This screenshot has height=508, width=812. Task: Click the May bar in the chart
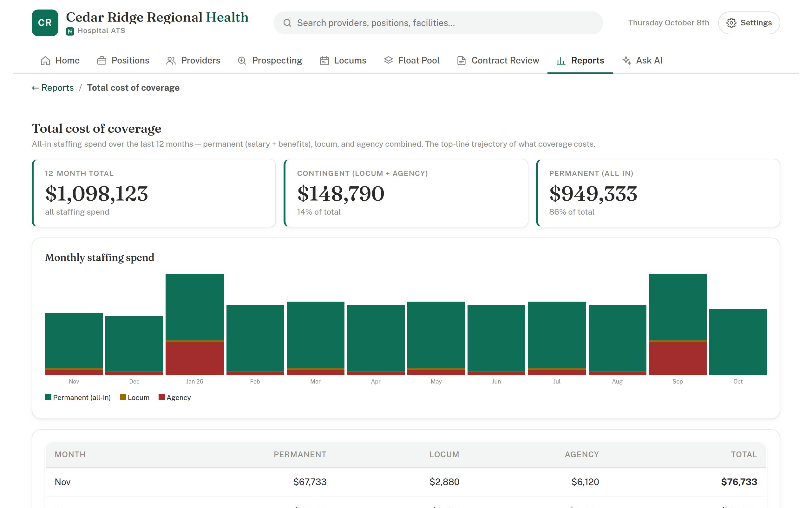(x=436, y=338)
